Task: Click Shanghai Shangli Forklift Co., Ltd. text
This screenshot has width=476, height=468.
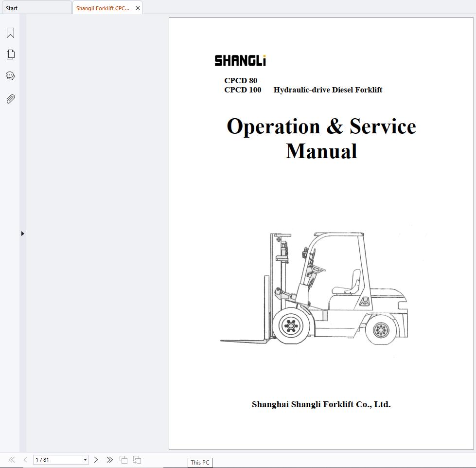Action: (x=321, y=404)
